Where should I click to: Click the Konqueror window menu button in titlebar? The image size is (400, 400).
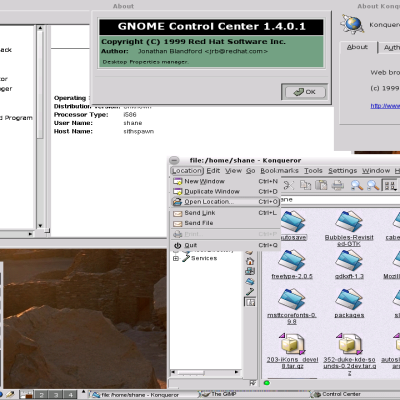click(174, 160)
